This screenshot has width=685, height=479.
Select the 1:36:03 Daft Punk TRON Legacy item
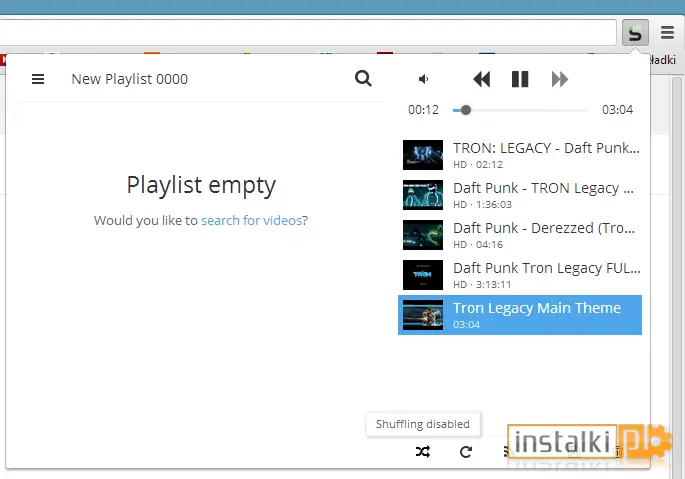pos(520,195)
